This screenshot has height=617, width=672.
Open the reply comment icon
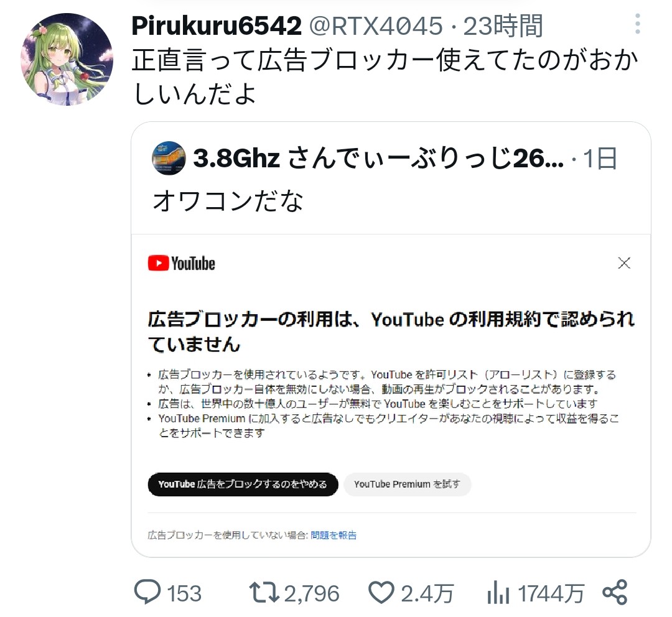point(147,592)
